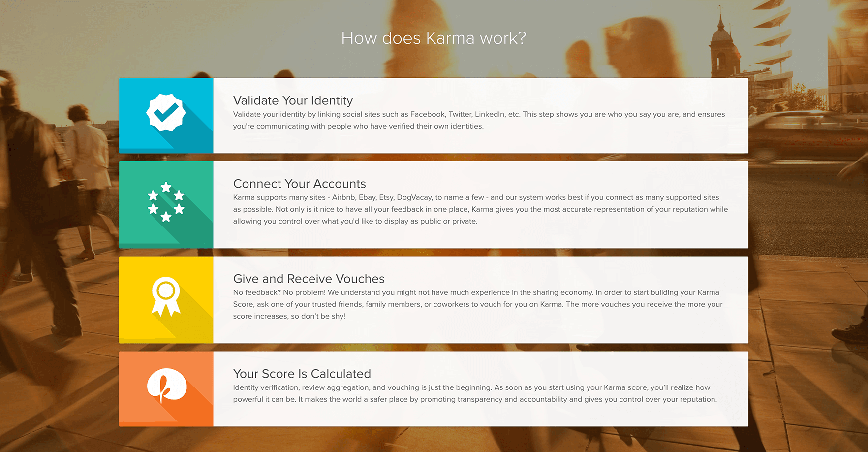Click the circle of stars icon
The height and width of the screenshot is (452, 868).
click(166, 202)
